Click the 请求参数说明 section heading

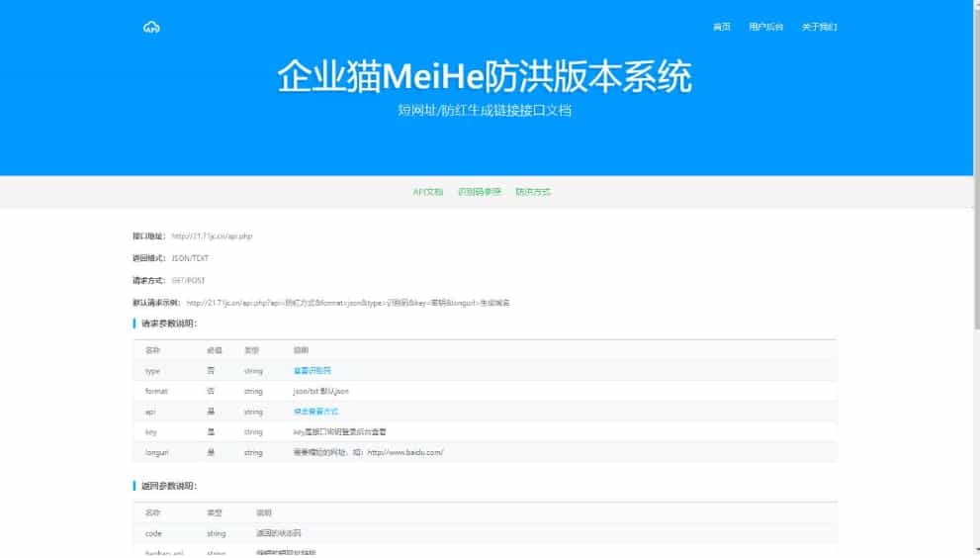168,324
